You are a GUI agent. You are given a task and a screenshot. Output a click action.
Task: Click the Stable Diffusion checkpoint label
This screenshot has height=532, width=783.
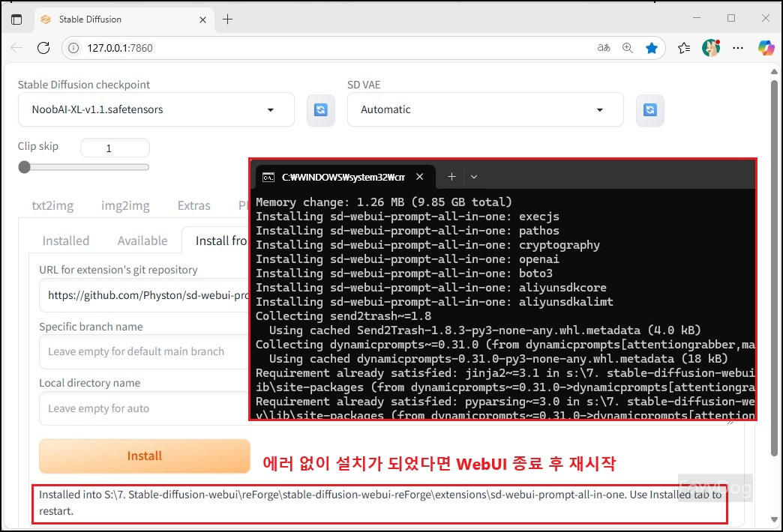84,85
